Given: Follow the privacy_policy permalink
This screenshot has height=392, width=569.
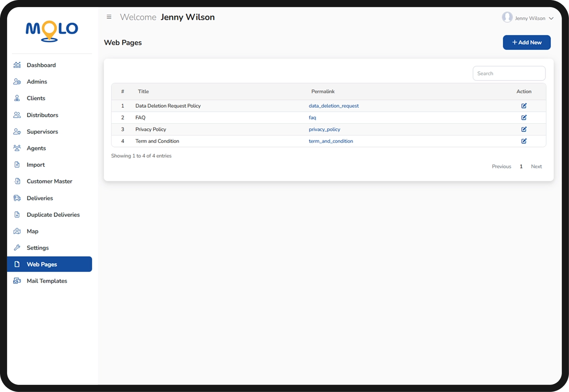Looking at the screenshot, I should pos(325,129).
